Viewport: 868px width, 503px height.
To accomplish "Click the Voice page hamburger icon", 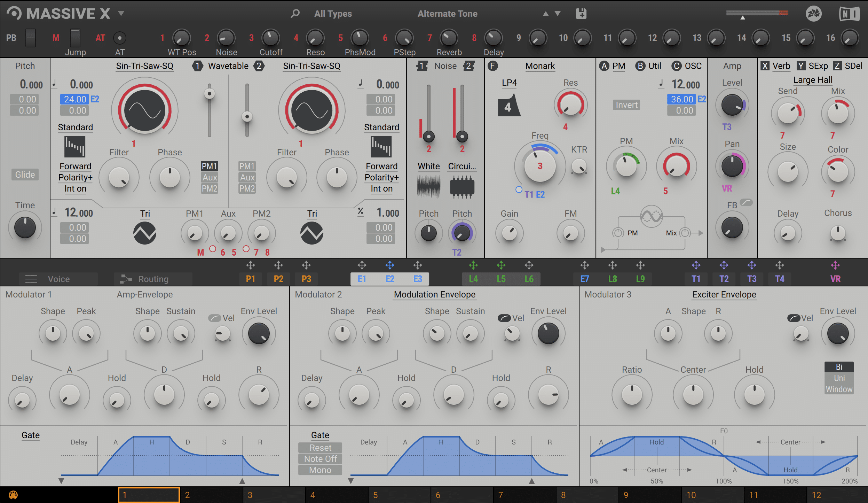I will point(31,279).
